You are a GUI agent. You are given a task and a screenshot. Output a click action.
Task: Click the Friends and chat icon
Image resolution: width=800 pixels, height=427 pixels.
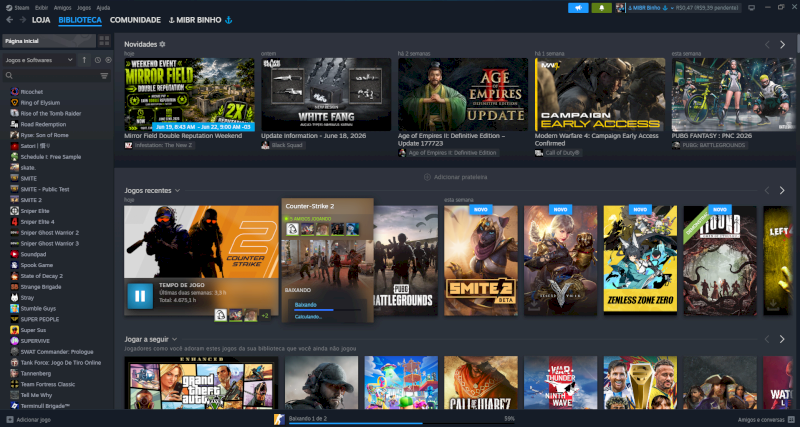tap(790, 419)
